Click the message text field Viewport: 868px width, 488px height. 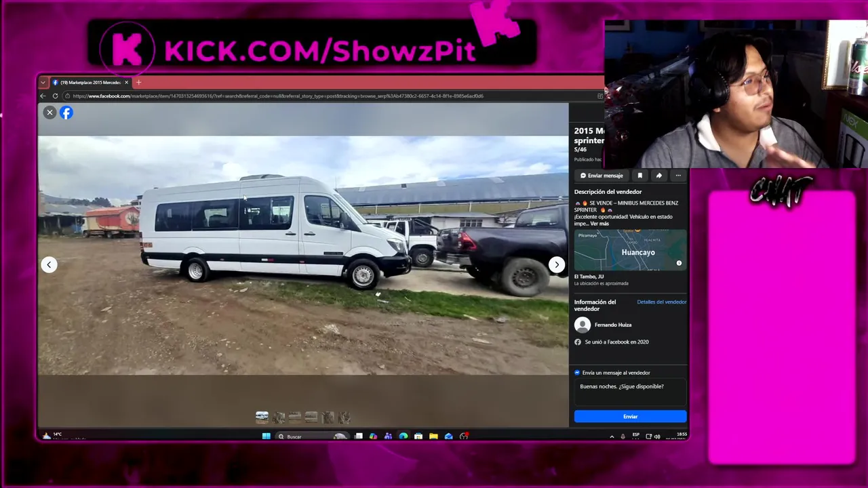630,392
